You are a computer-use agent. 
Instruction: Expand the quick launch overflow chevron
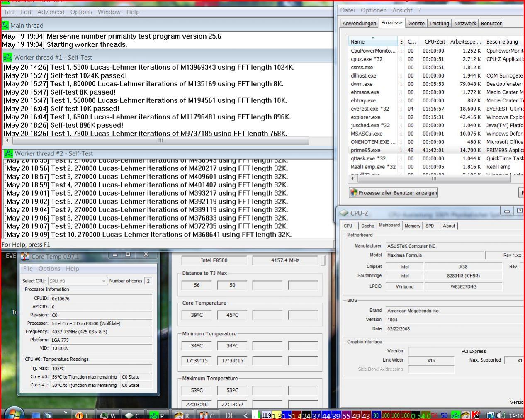tap(65, 413)
